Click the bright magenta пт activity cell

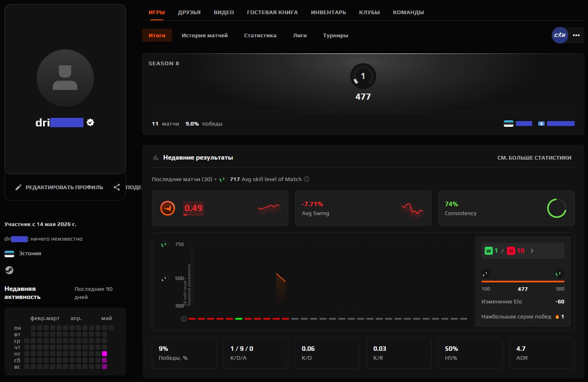[104, 354]
